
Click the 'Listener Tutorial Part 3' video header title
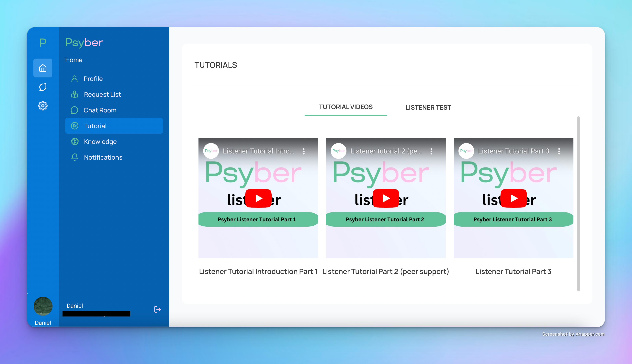pyautogui.click(x=513, y=151)
